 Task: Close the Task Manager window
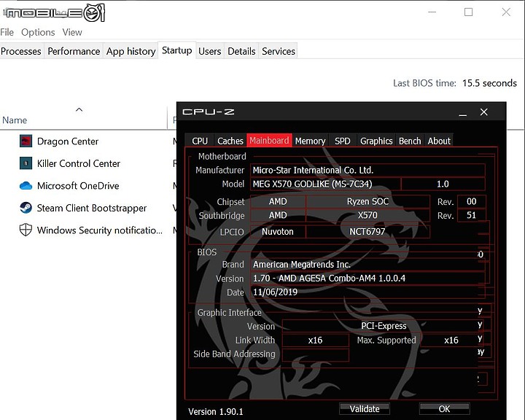(506, 12)
